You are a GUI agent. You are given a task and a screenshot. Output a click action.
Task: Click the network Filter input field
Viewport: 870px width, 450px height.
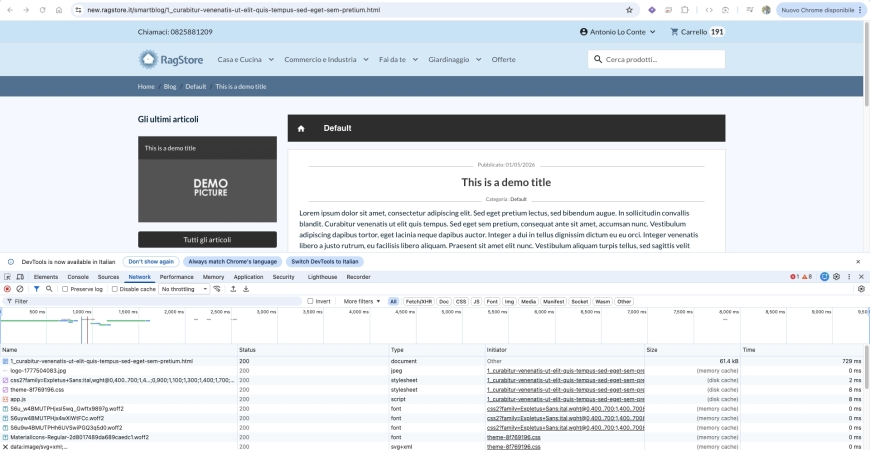click(x=153, y=301)
